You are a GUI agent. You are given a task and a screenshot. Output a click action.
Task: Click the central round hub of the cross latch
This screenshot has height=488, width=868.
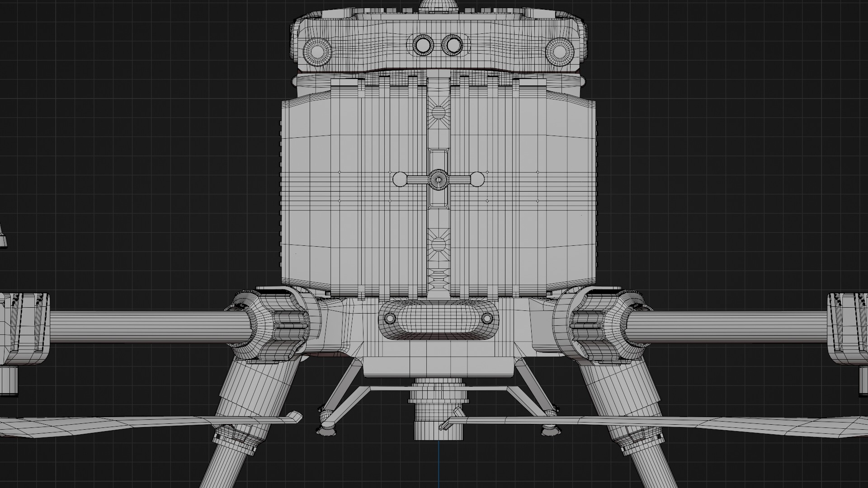[x=438, y=179]
